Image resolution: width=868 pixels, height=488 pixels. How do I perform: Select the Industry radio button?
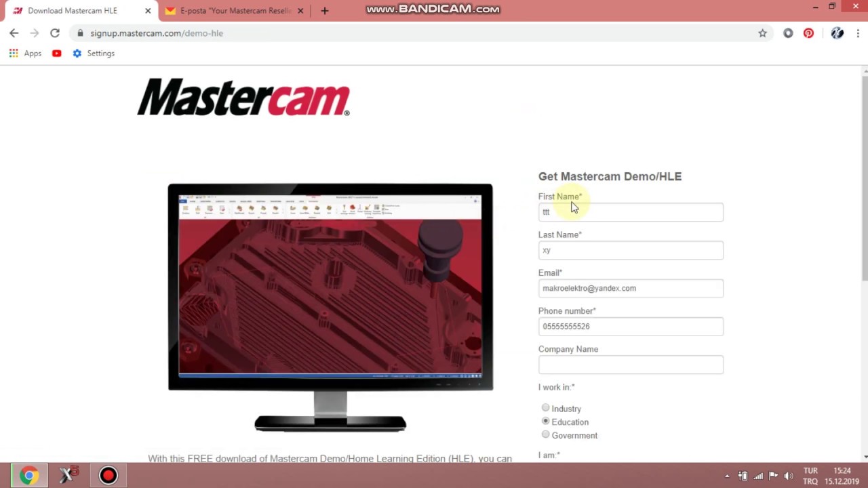[545, 408]
